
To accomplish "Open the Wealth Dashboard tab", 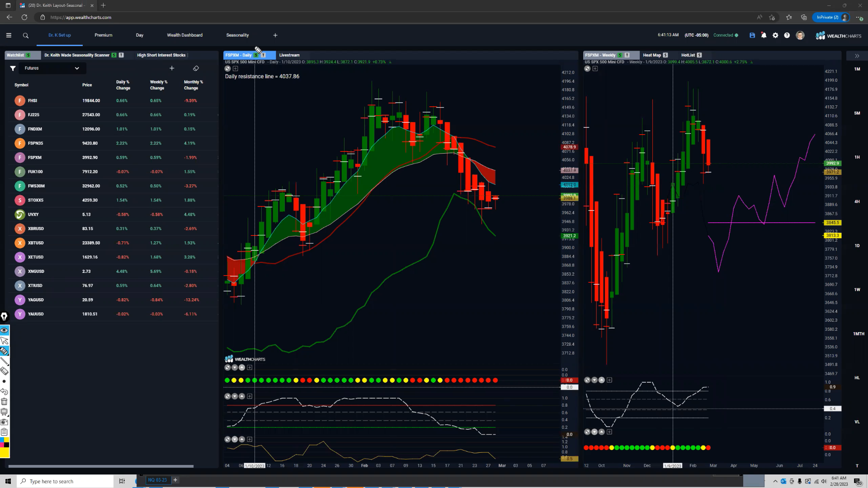I will pos(185,35).
